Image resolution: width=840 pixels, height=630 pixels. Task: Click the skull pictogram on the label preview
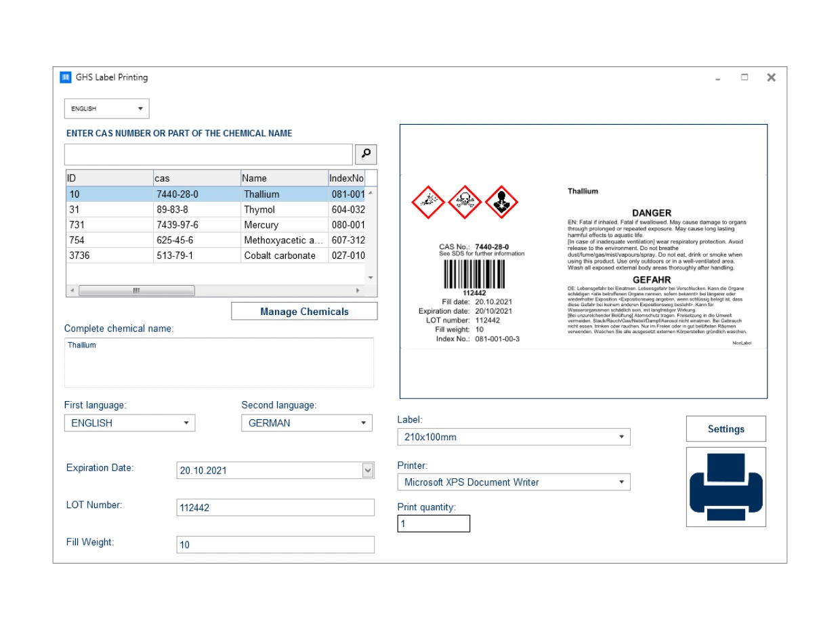coord(465,202)
